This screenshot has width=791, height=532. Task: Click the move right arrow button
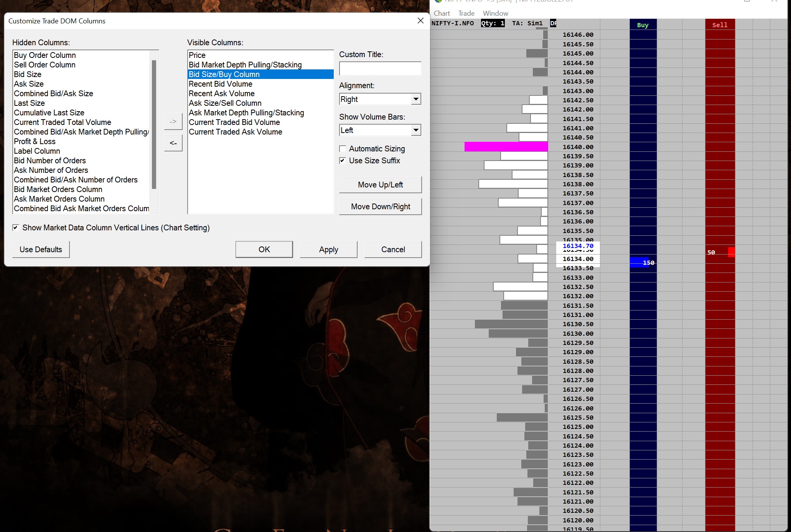point(173,122)
